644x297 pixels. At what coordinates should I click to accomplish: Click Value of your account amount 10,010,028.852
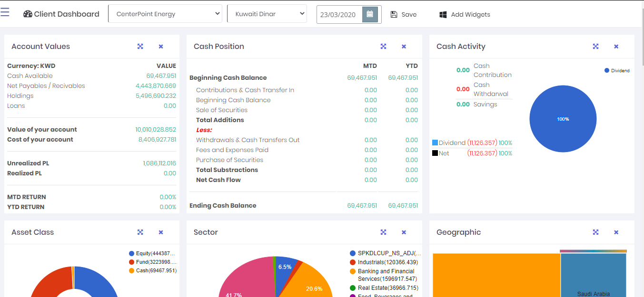click(x=156, y=130)
